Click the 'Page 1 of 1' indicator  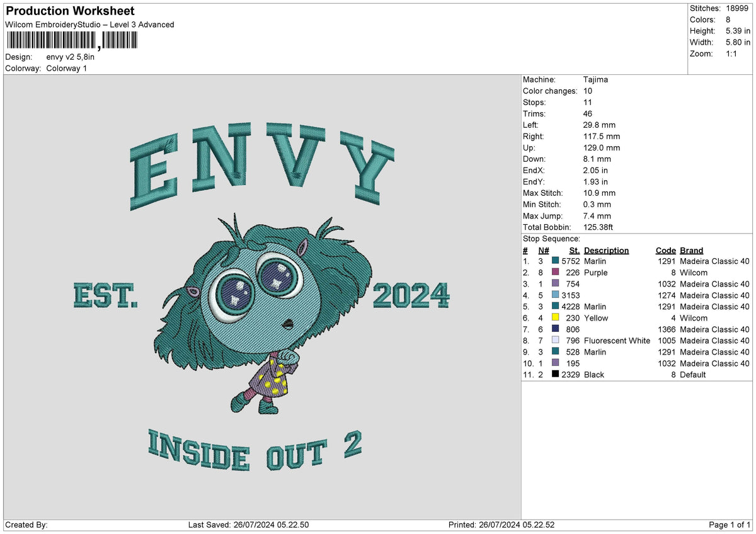[729, 525]
